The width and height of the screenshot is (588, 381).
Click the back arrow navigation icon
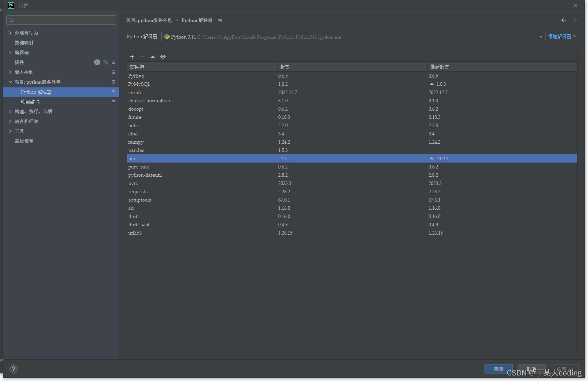click(x=564, y=20)
